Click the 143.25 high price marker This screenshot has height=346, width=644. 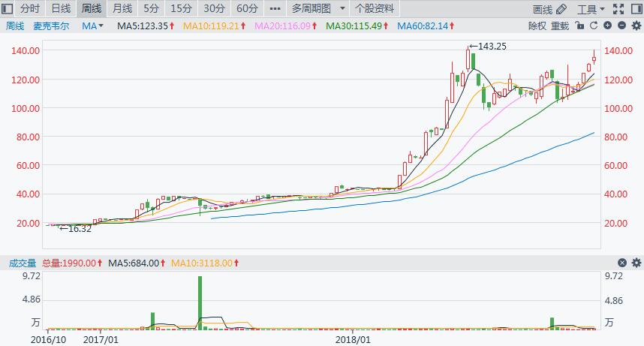point(488,47)
